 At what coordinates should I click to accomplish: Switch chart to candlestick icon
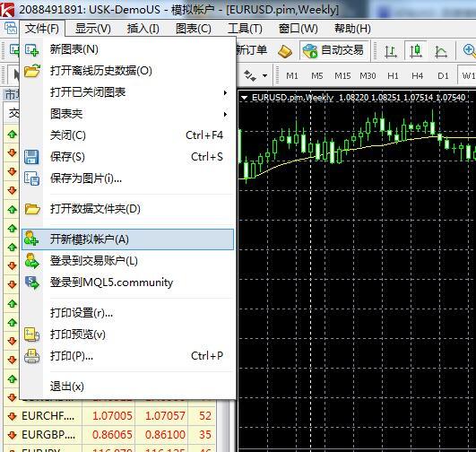(x=416, y=50)
